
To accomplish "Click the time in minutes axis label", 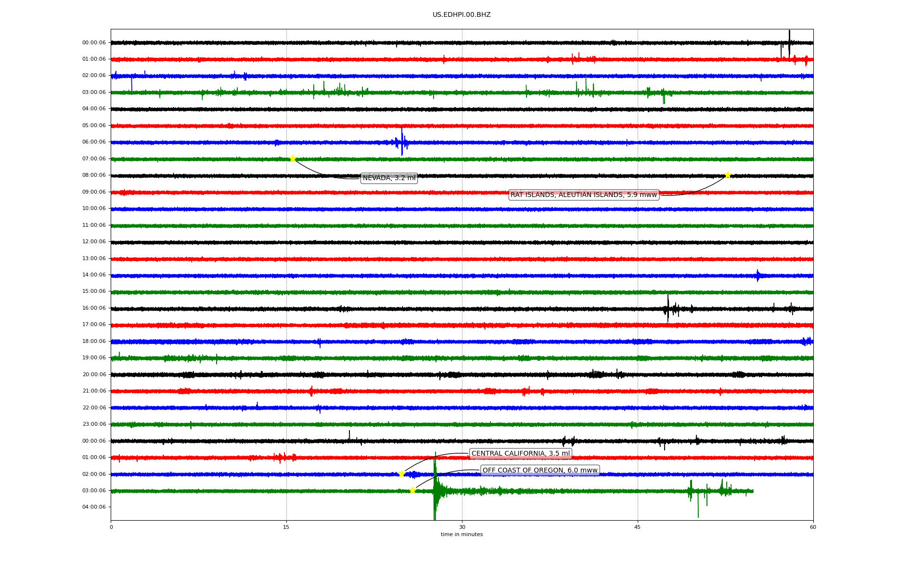I will coord(462,534).
